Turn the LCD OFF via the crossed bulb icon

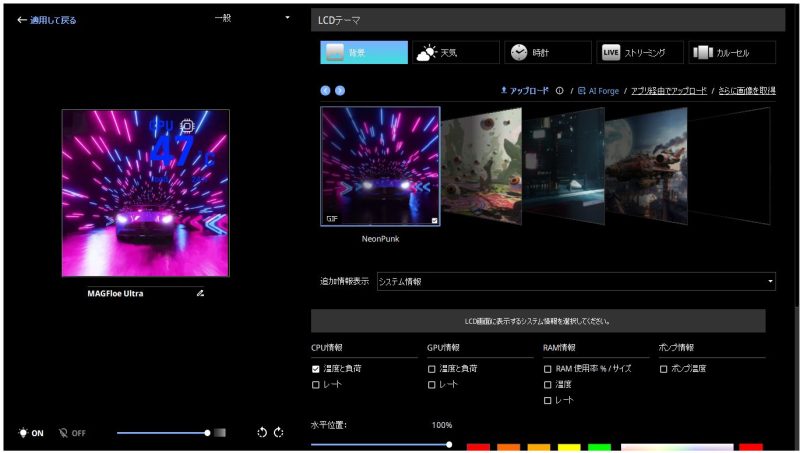[72, 433]
